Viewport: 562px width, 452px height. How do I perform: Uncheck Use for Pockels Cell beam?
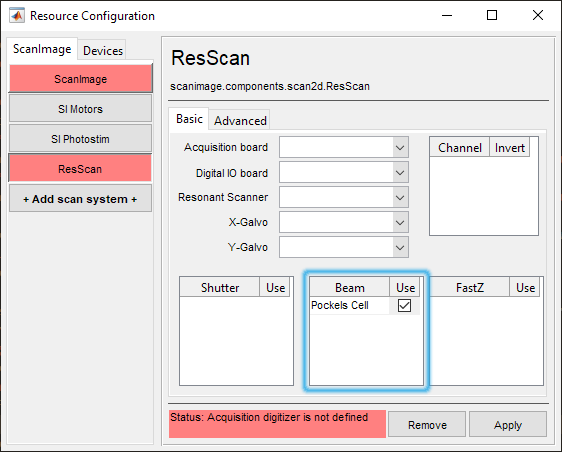click(404, 305)
